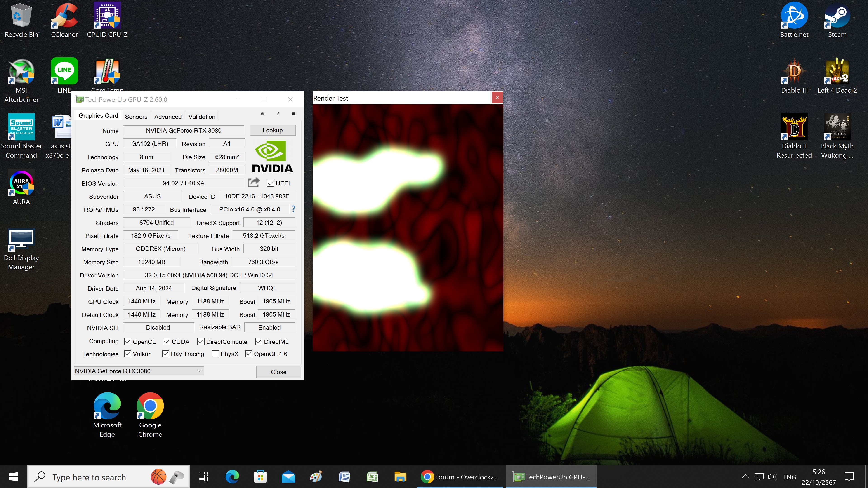868x488 pixels.
Task: Click the BIOS Version field 94.02.71.40.9A
Action: 183,183
